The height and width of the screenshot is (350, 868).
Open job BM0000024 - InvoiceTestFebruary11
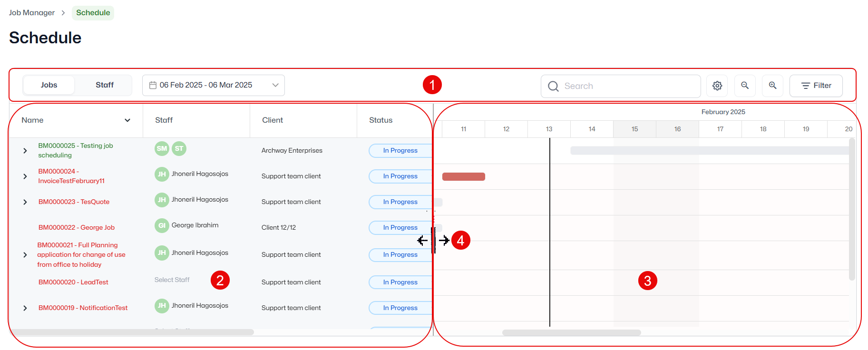tap(71, 176)
